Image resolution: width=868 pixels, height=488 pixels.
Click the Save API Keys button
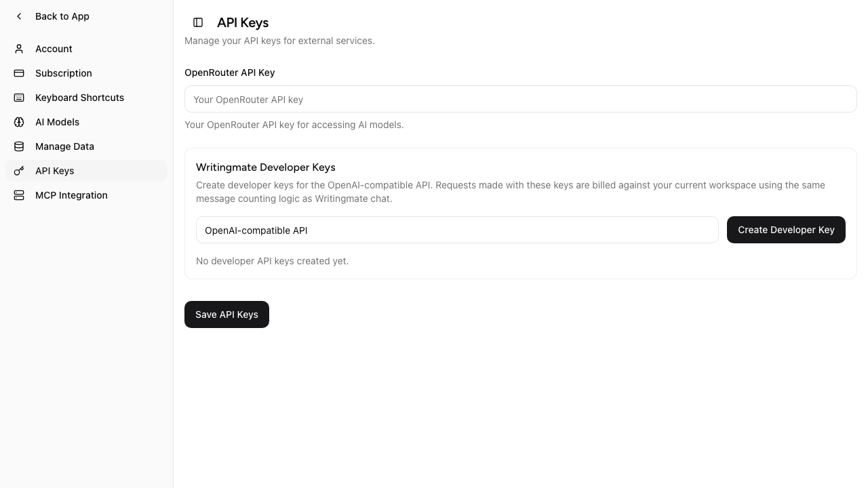coord(226,314)
